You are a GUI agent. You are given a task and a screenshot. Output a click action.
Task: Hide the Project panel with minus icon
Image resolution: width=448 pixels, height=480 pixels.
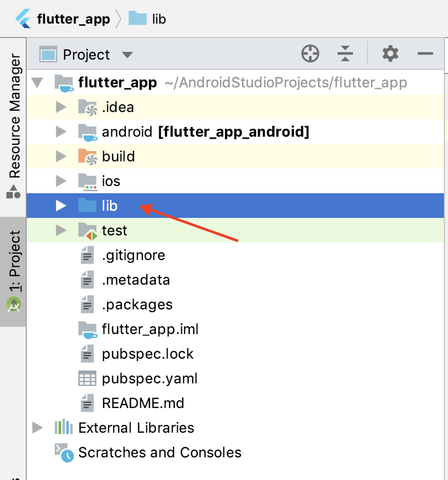[x=425, y=53]
